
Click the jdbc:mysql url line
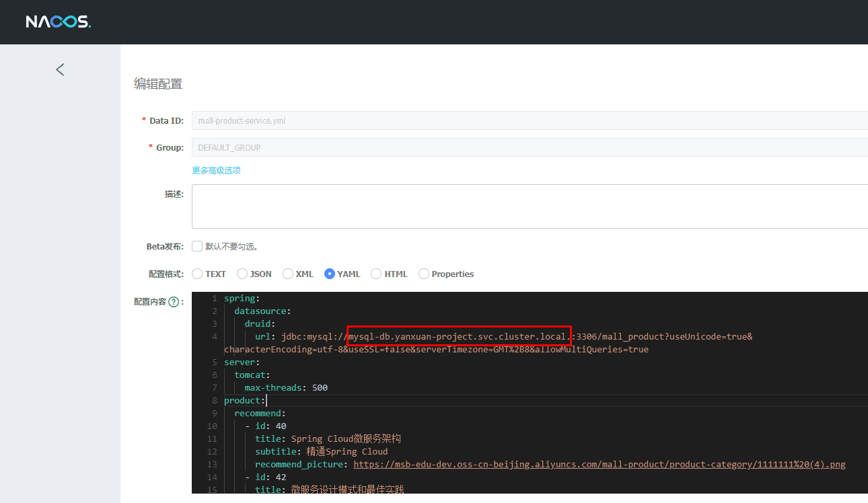coord(503,336)
